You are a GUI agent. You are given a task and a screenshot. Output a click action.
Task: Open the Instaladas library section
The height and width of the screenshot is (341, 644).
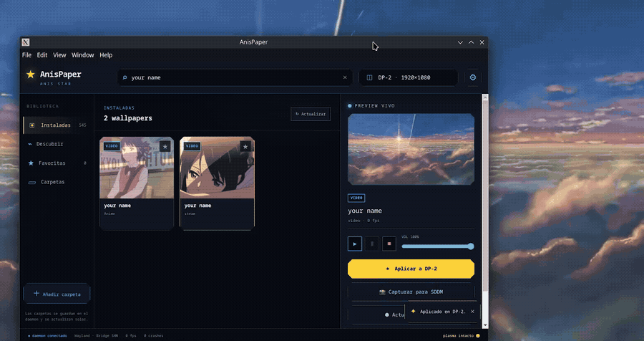(x=57, y=125)
